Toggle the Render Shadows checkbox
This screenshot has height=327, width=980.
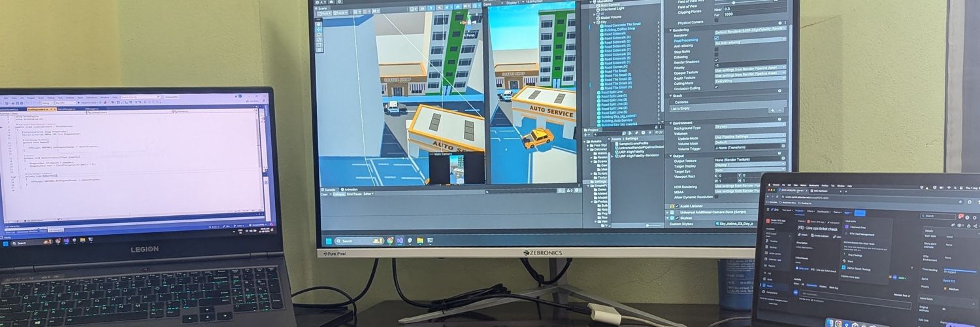[x=717, y=60]
